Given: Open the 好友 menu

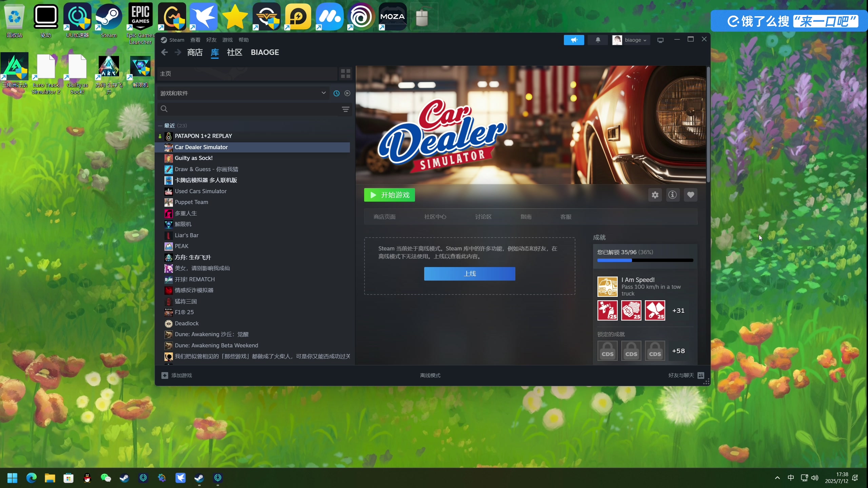Looking at the screenshot, I should pos(211,40).
